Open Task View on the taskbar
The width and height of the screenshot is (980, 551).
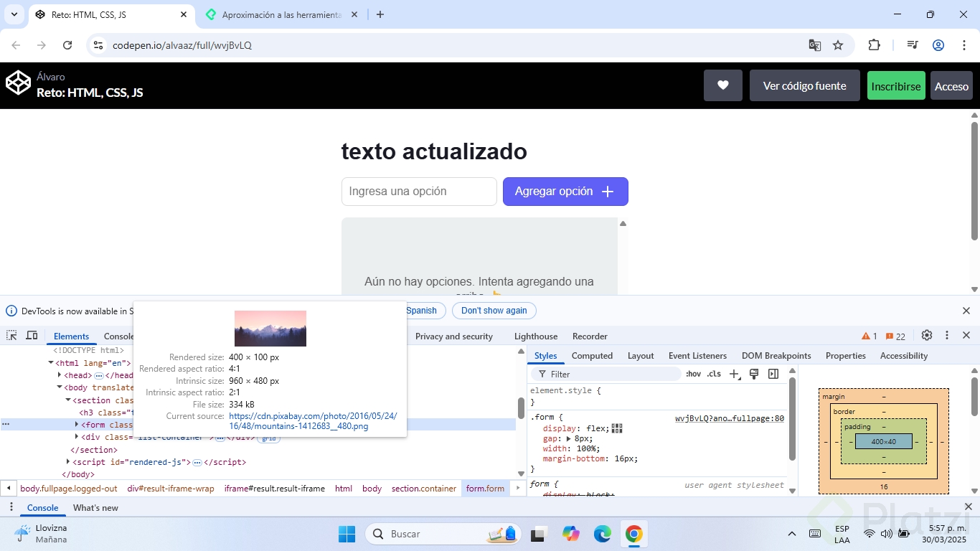tap(538, 534)
